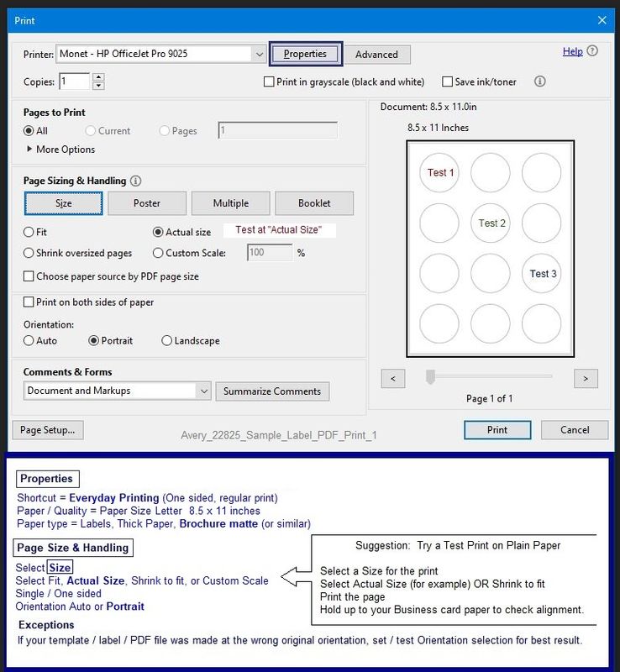The image size is (620, 672).
Task: Choose the Actual size radio option
Action: [x=158, y=232]
